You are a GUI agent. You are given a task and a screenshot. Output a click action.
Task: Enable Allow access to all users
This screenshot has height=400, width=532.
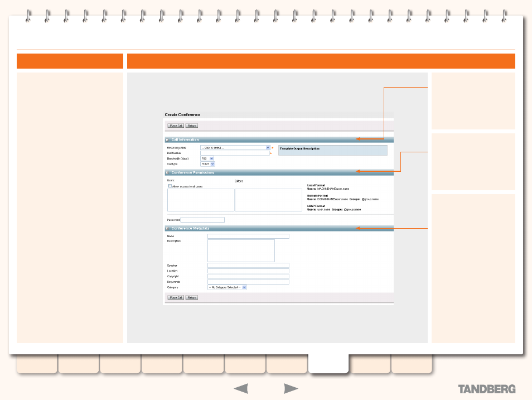[170, 186]
